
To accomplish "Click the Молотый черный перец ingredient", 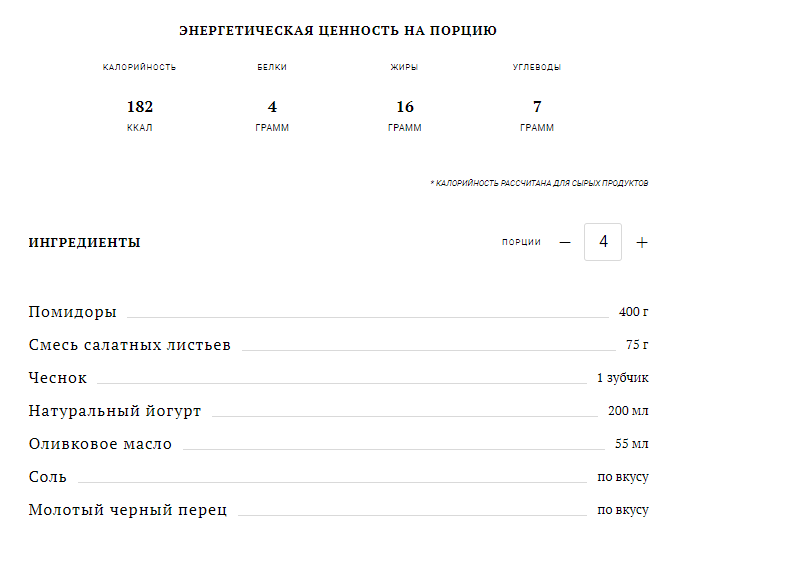I will pyautogui.click(x=128, y=510).
